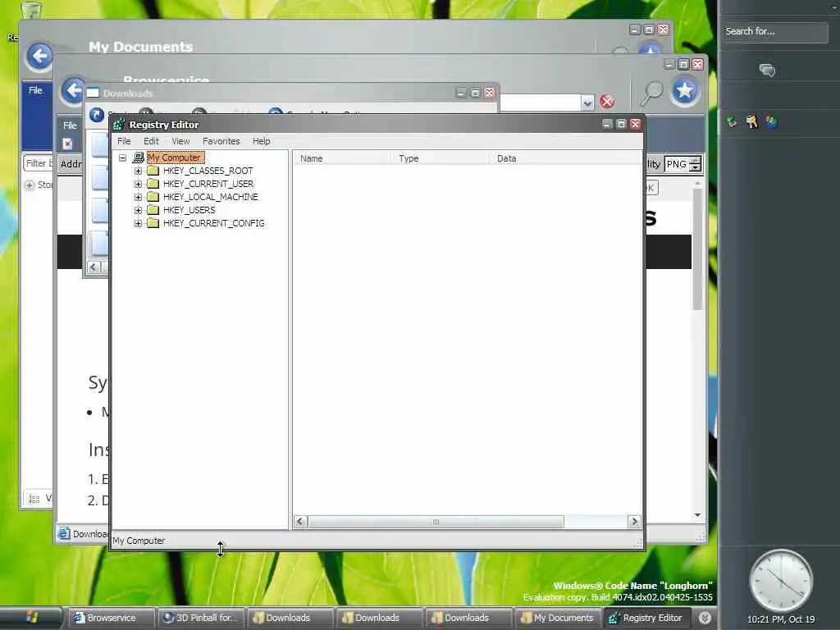The image size is (840, 630).
Task: Click the Download status icon in Browservice status bar
Action: 64,533
